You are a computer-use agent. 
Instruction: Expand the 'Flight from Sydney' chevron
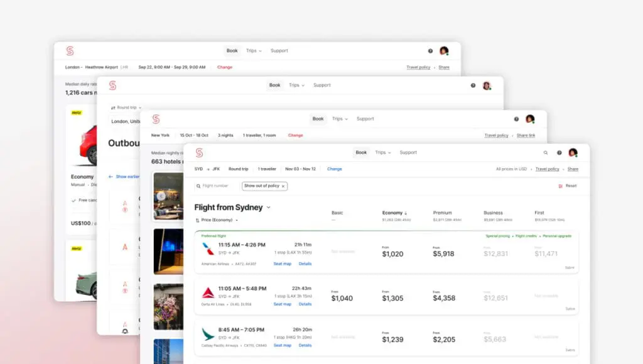pyautogui.click(x=269, y=207)
